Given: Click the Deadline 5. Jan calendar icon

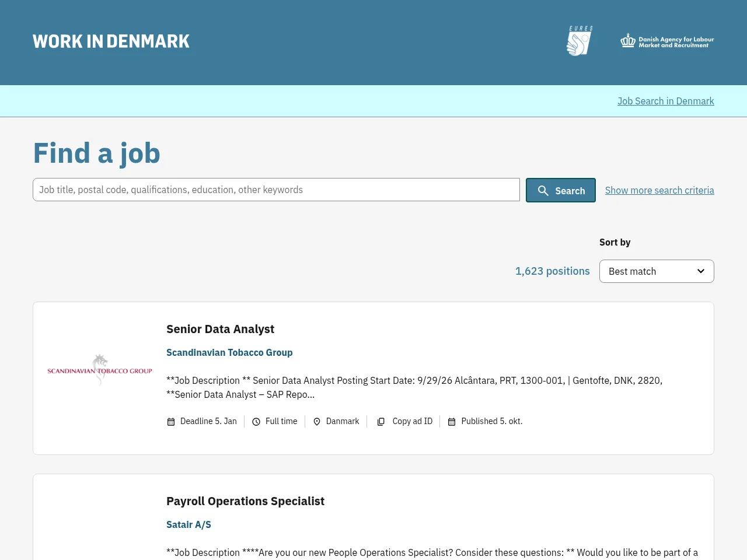Looking at the screenshot, I should pyautogui.click(x=171, y=422).
